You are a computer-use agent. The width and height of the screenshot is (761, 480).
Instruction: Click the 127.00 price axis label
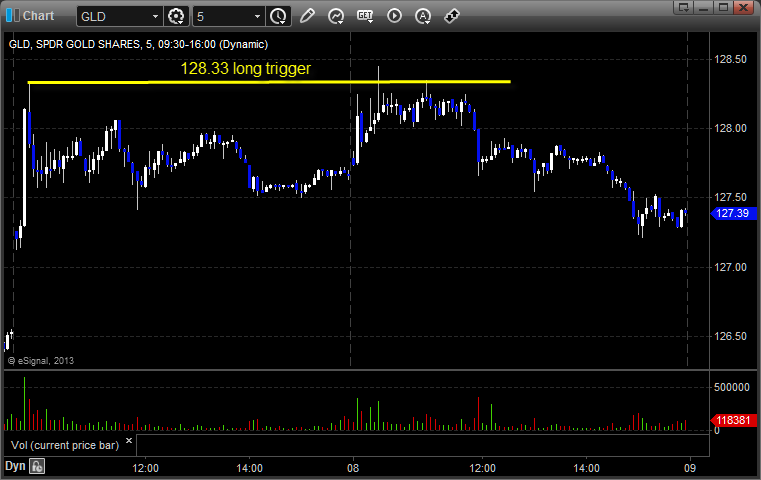pyautogui.click(x=730, y=267)
